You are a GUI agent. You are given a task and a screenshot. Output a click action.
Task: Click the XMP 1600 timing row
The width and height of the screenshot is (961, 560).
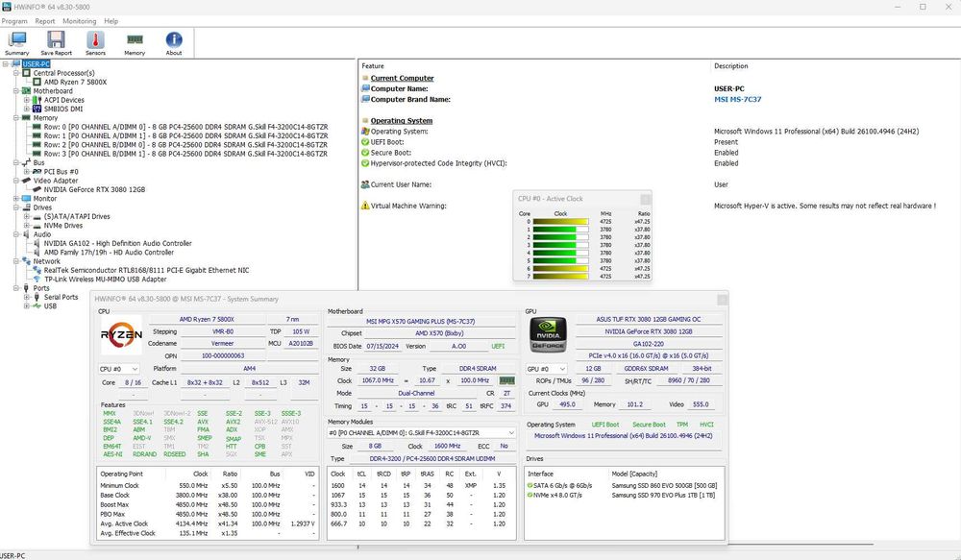(421, 485)
